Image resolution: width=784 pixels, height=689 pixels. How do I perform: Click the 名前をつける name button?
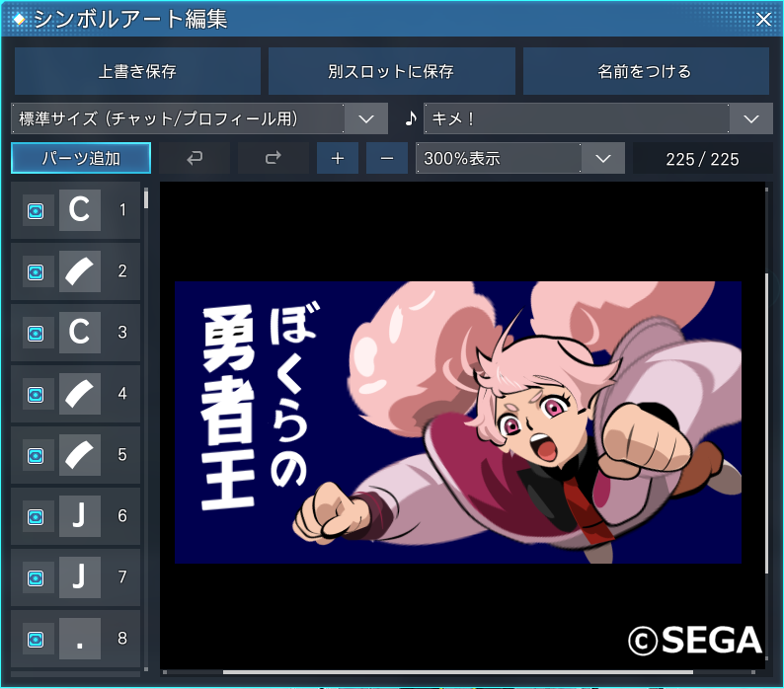point(646,71)
